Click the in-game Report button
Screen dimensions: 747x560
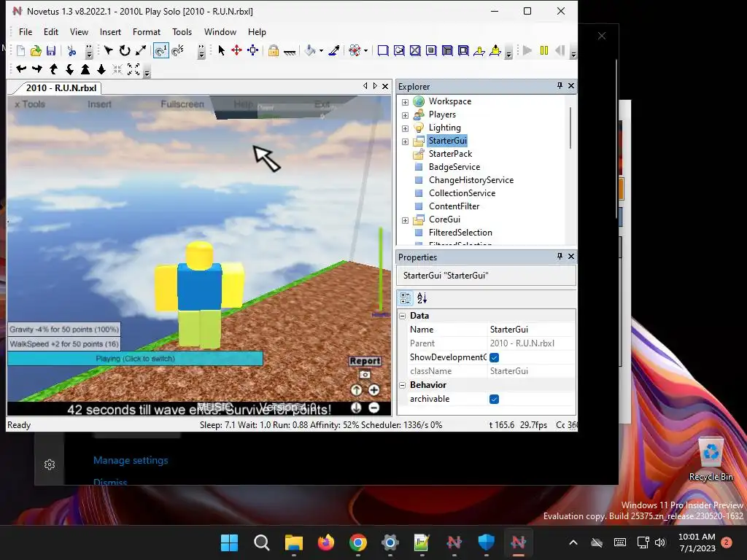365,361
